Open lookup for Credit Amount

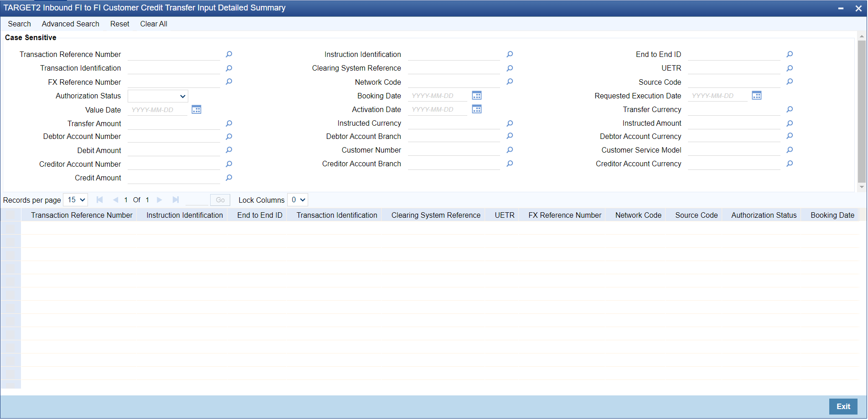pos(229,178)
